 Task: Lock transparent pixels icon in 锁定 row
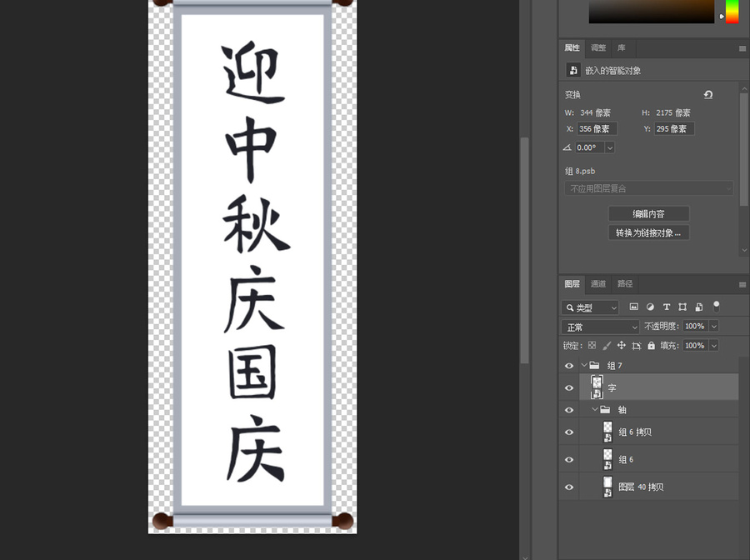tap(592, 345)
